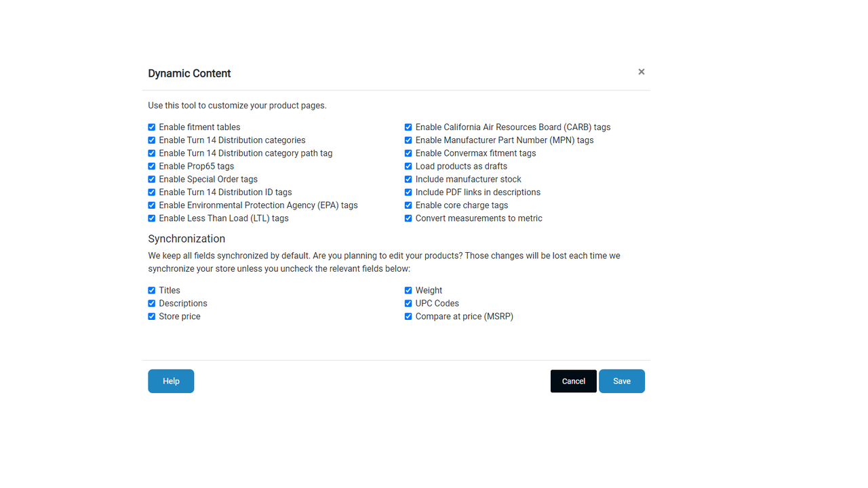Uncheck Enable fitment tables

pyautogui.click(x=151, y=127)
